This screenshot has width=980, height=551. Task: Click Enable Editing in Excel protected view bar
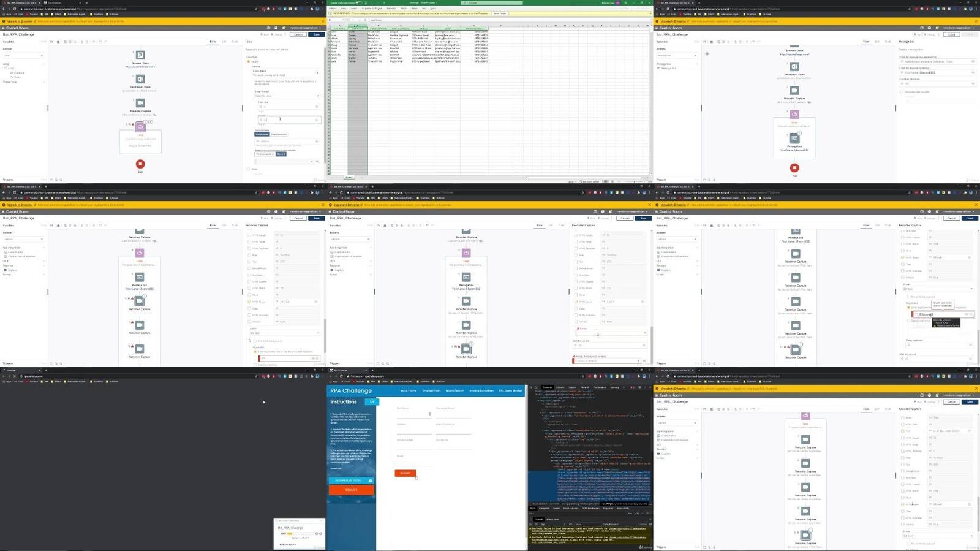500,13
